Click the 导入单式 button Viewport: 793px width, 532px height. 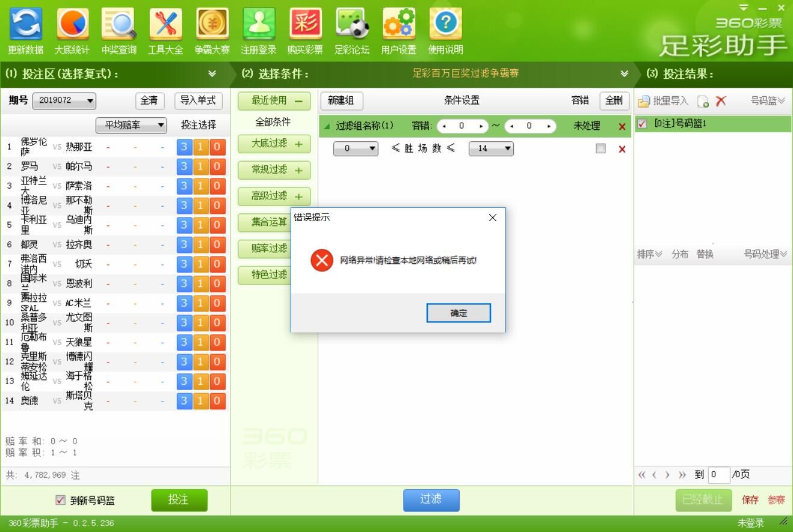pyautogui.click(x=199, y=100)
